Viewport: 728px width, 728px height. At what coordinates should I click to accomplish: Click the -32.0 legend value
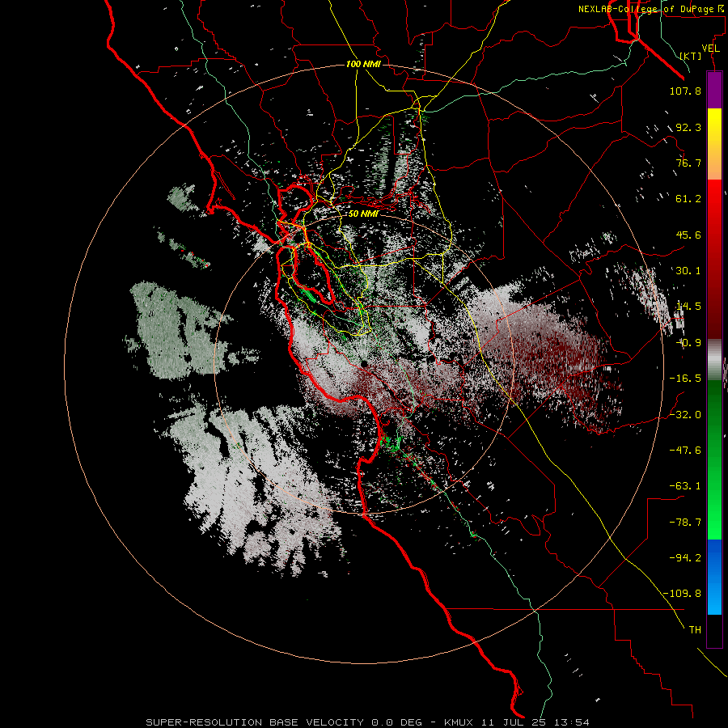tap(685, 415)
